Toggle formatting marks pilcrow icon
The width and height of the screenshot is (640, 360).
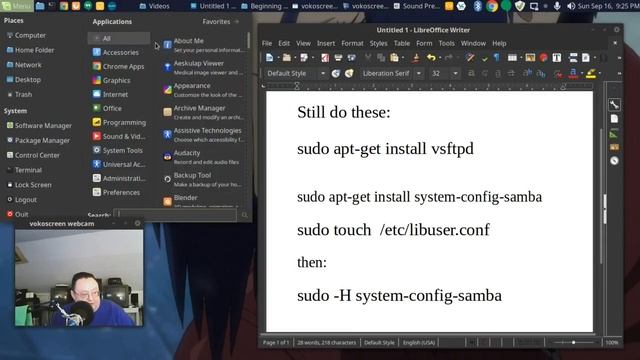(x=497, y=58)
